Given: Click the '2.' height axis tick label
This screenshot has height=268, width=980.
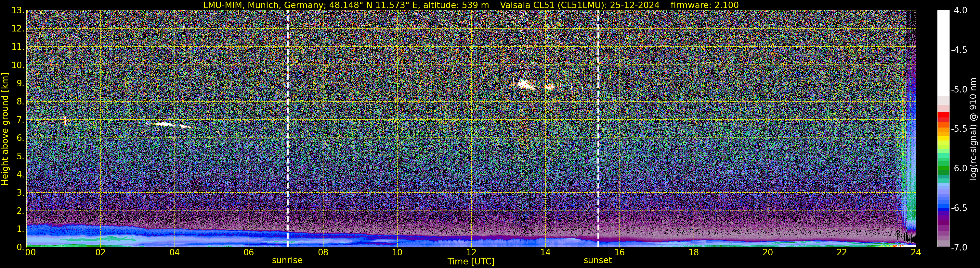Looking at the screenshot, I should coord(20,211).
